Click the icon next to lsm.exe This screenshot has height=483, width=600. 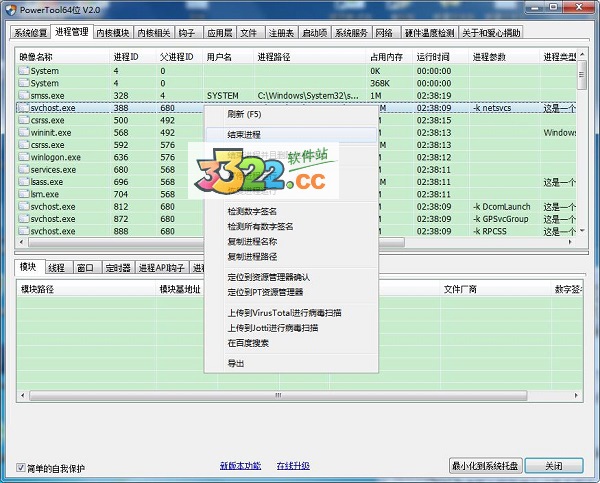coord(24,194)
